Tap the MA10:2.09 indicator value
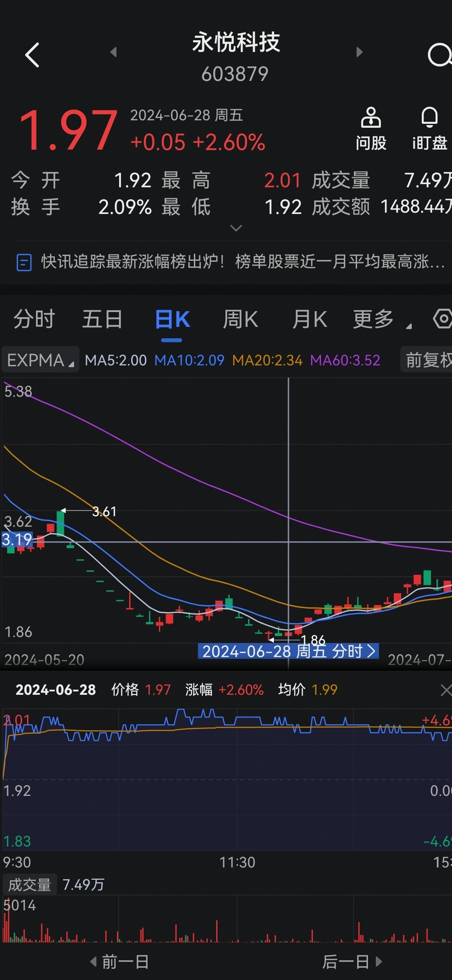 pos(189,360)
